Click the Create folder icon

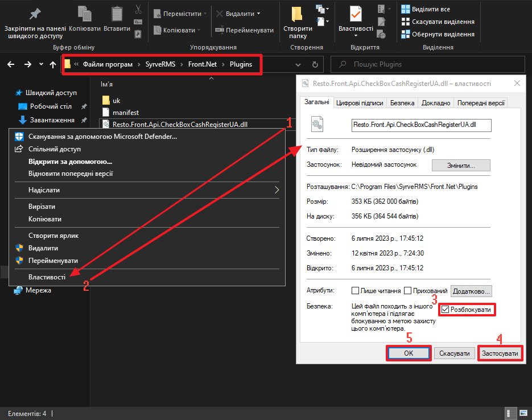pyautogui.click(x=297, y=14)
